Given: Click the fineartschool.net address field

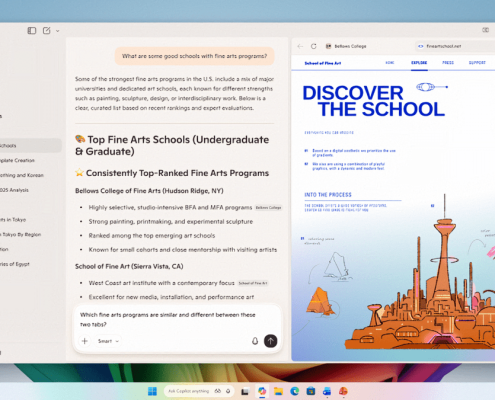Looking at the screenshot, I should pyautogui.click(x=455, y=46).
